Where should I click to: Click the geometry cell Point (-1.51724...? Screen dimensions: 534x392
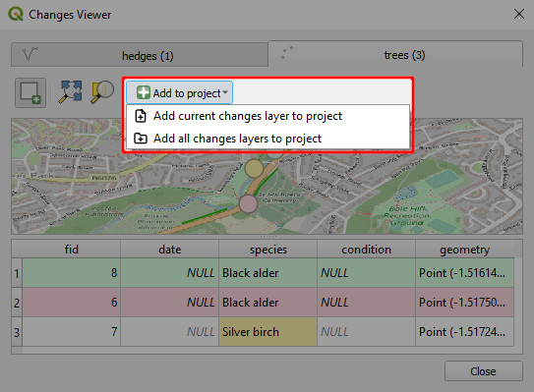point(464,332)
